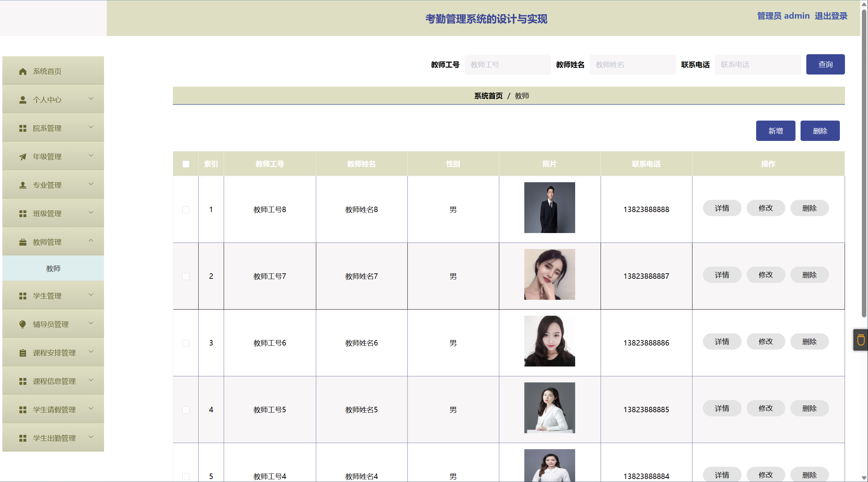Open 详情 for 教师工号8
This screenshot has height=482, width=868.
coord(722,208)
